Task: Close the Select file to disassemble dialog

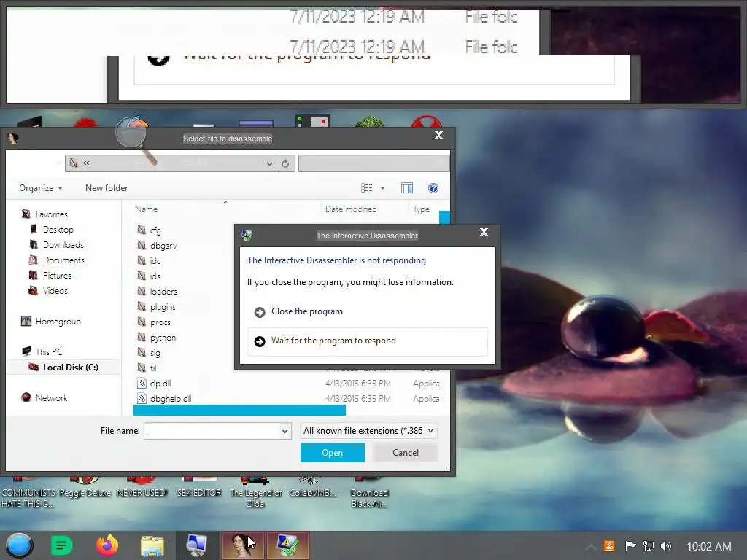Action: point(438,135)
